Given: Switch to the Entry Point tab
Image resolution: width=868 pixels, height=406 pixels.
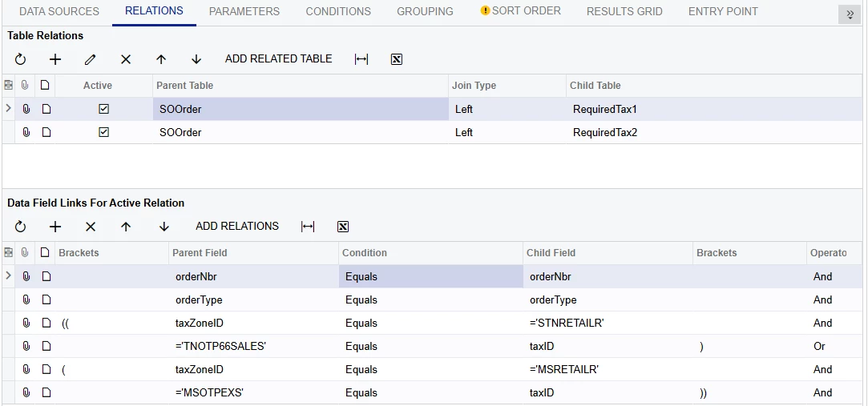Looking at the screenshot, I should tap(723, 11).
